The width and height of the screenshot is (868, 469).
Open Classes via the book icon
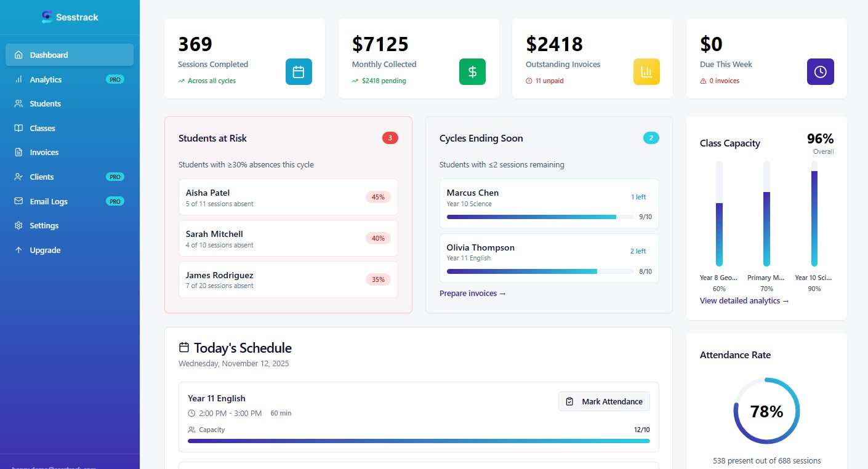[x=18, y=128]
